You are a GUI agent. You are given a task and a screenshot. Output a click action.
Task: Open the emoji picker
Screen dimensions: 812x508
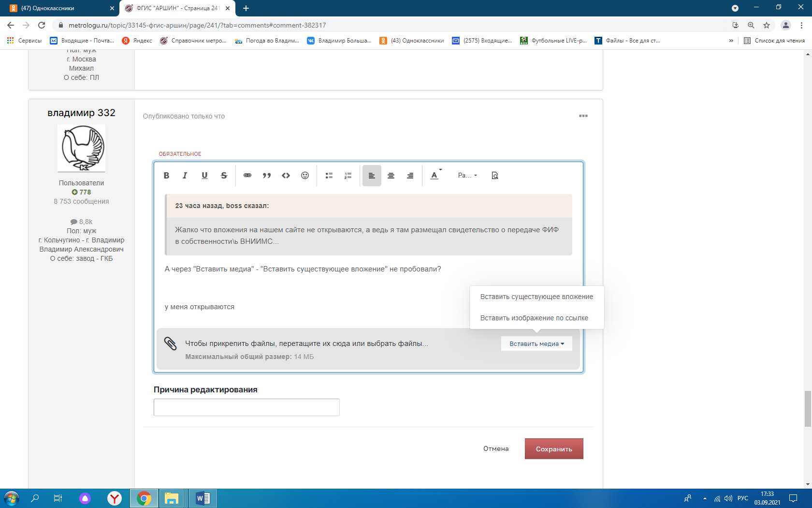(x=305, y=176)
